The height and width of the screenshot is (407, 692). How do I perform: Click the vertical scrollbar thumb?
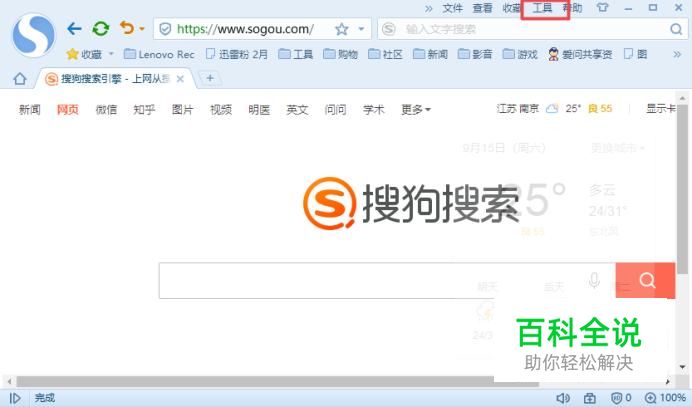(x=682, y=190)
